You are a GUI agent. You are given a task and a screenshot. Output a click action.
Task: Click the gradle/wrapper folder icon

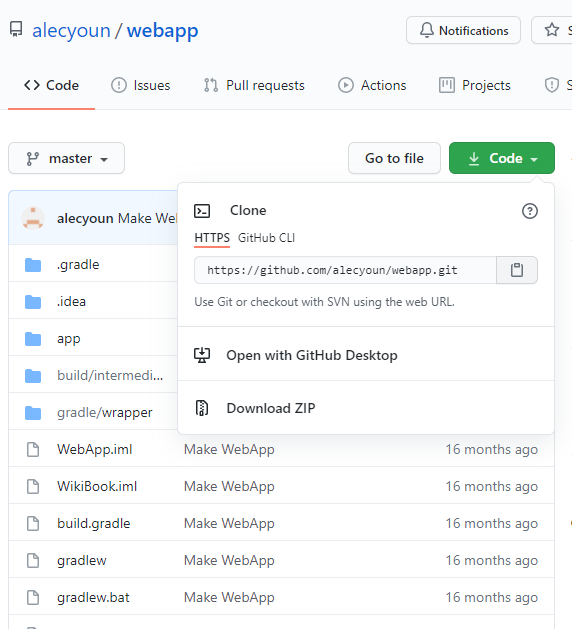click(33, 413)
